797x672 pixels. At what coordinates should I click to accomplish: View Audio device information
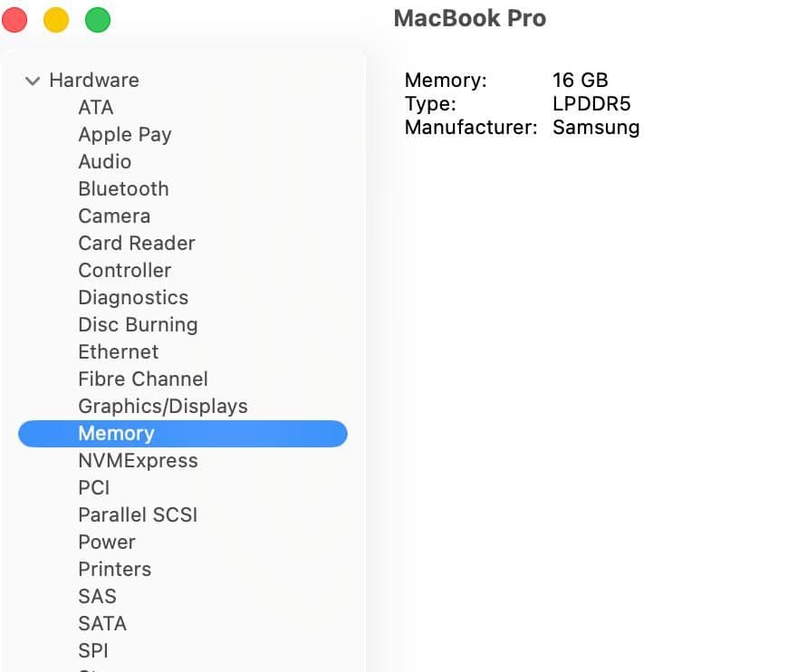click(105, 161)
